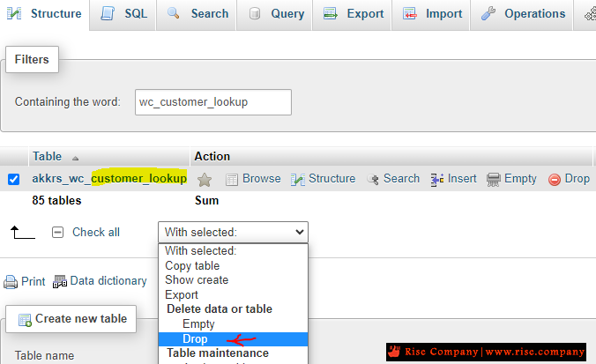The width and height of the screenshot is (596, 364).
Task: Open the Search tab
Action: (197, 14)
